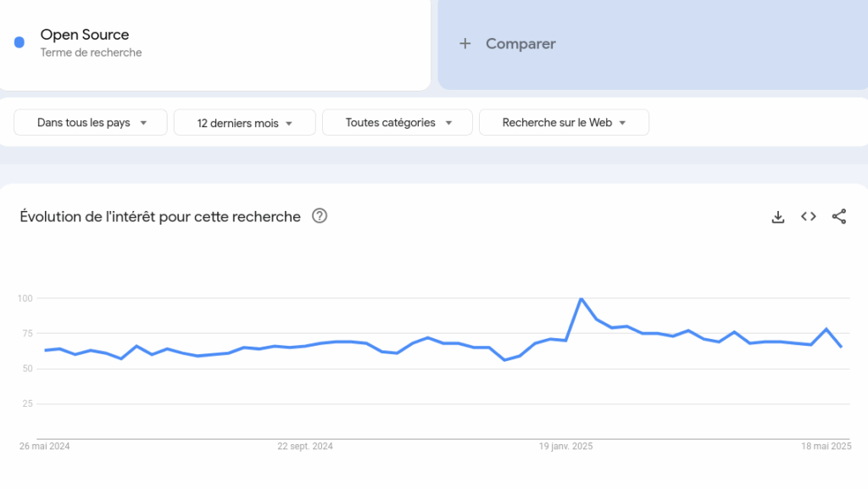Download the interest chart data as CSV
Viewport: 868px width, 489px height.
[x=778, y=217]
